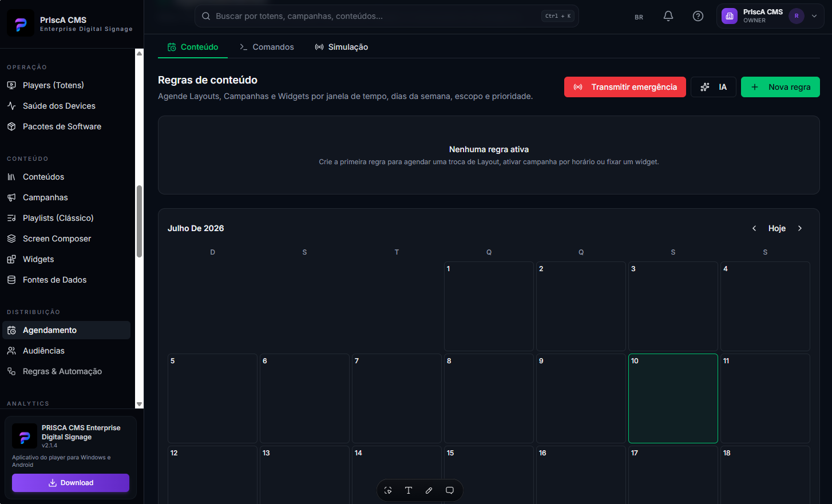Focus the search field for totens, campanhas
The width and height of the screenshot is (832, 504).
[387, 16]
